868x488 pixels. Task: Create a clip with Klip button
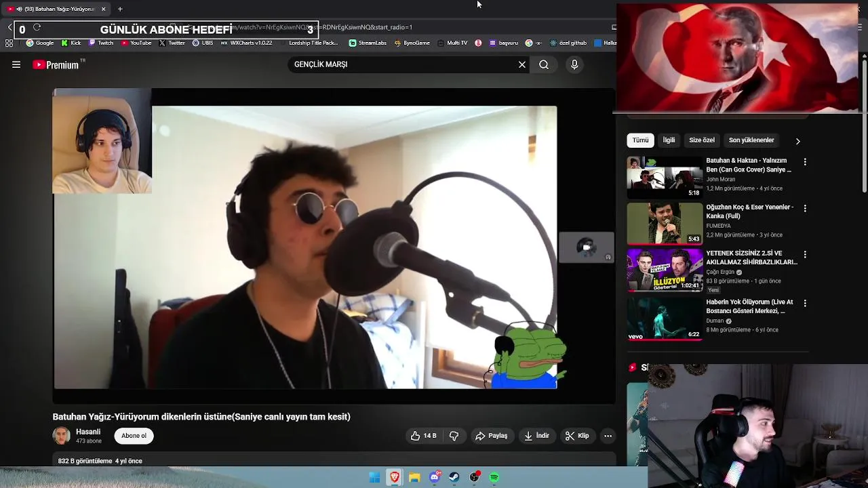pyautogui.click(x=578, y=436)
